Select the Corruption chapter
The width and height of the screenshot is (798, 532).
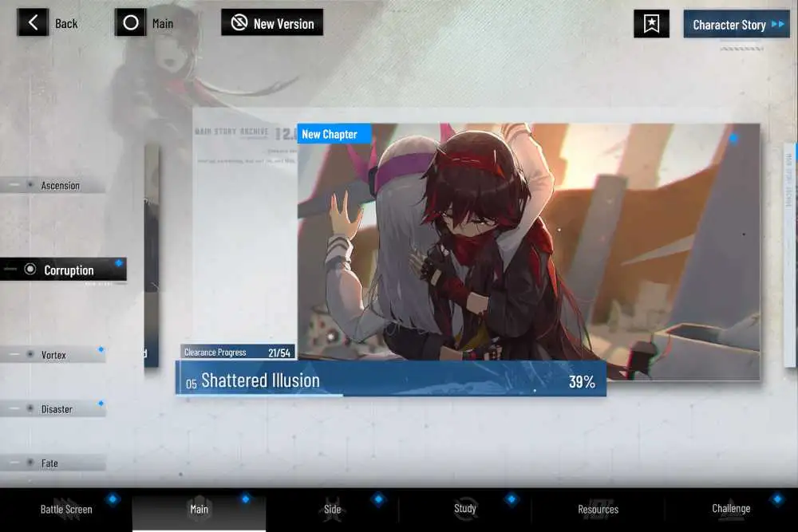[x=63, y=270]
